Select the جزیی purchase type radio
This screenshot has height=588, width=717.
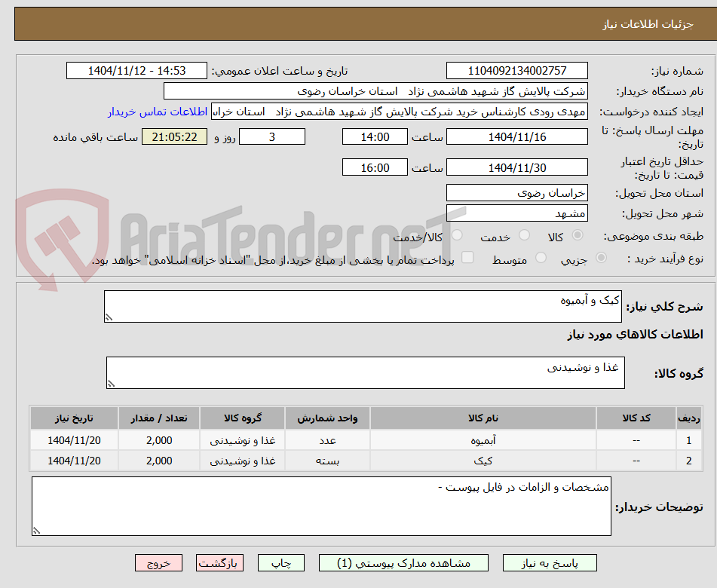(602, 258)
